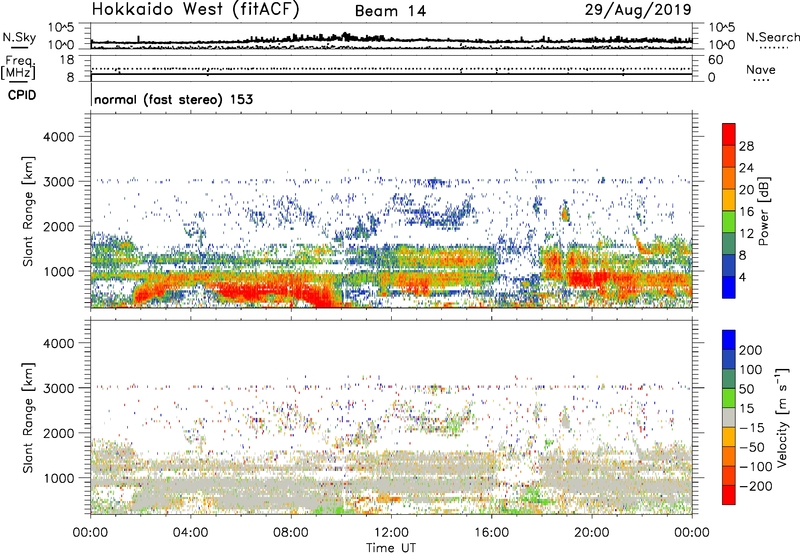
Task: Click the blue bottom of power color bar
Action: 729,287
